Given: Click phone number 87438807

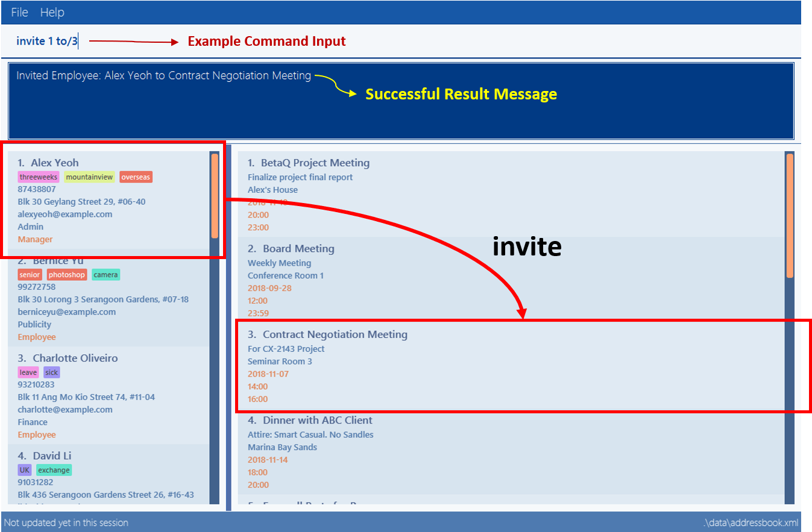Looking at the screenshot, I should click(37, 189).
